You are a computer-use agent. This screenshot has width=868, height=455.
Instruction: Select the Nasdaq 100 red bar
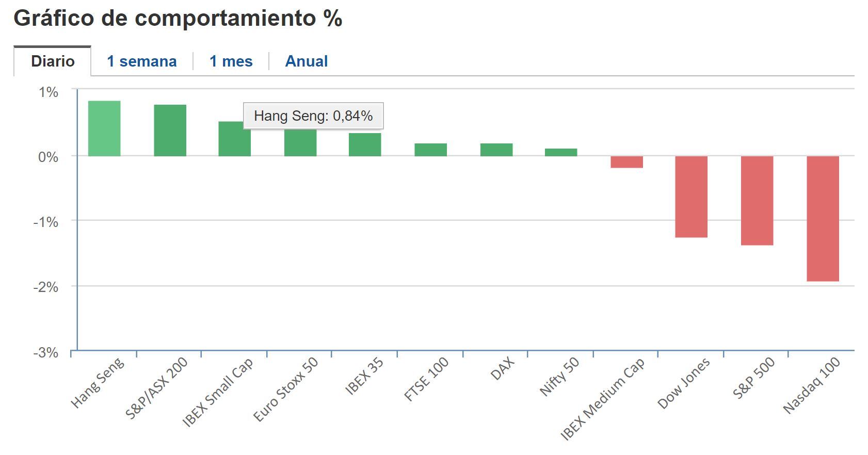pos(823,219)
